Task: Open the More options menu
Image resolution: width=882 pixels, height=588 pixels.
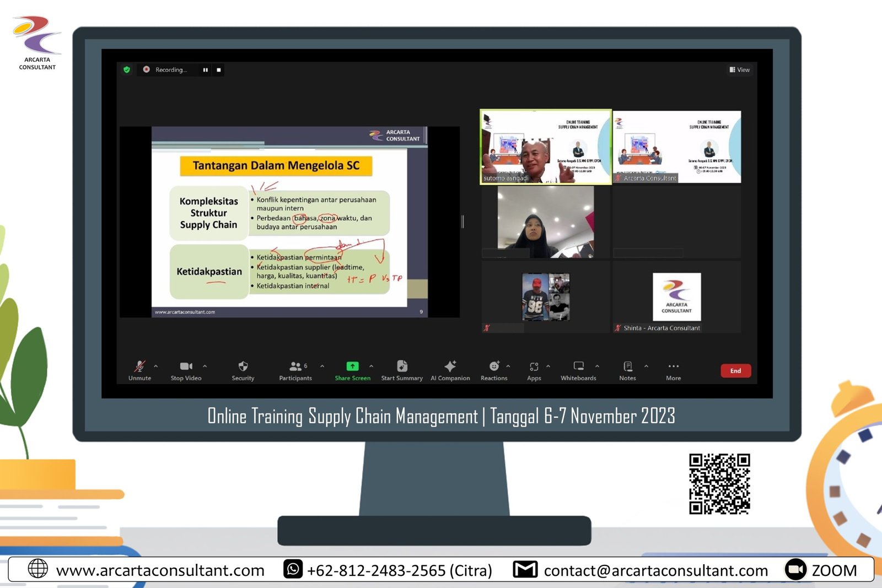Action: tap(673, 370)
